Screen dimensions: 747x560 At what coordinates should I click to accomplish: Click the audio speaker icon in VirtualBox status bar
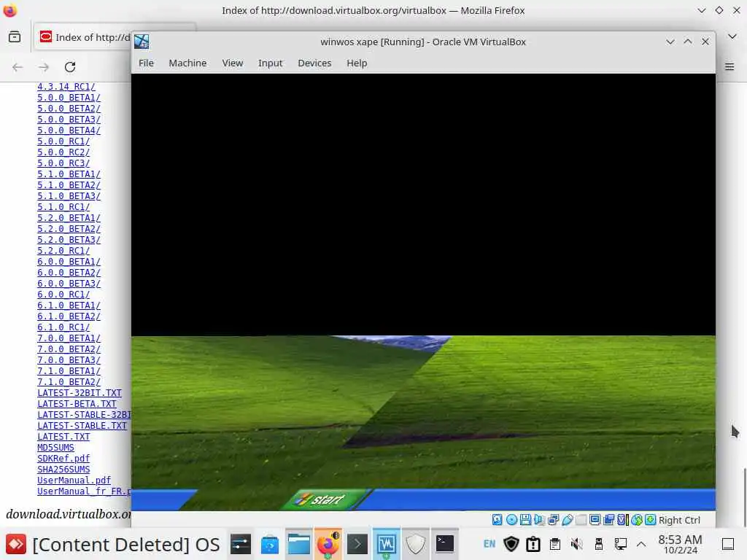point(539,520)
